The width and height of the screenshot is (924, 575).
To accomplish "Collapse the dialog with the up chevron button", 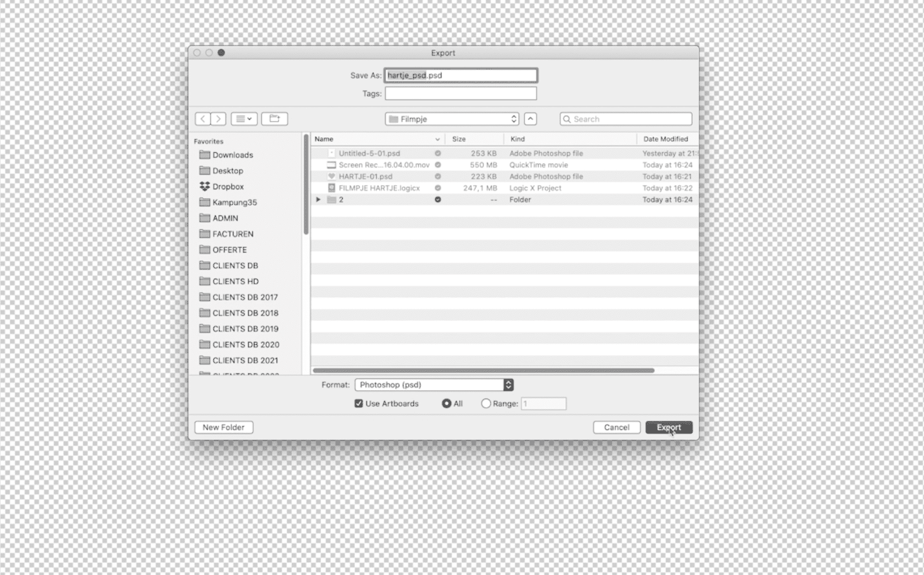I will (530, 119).
